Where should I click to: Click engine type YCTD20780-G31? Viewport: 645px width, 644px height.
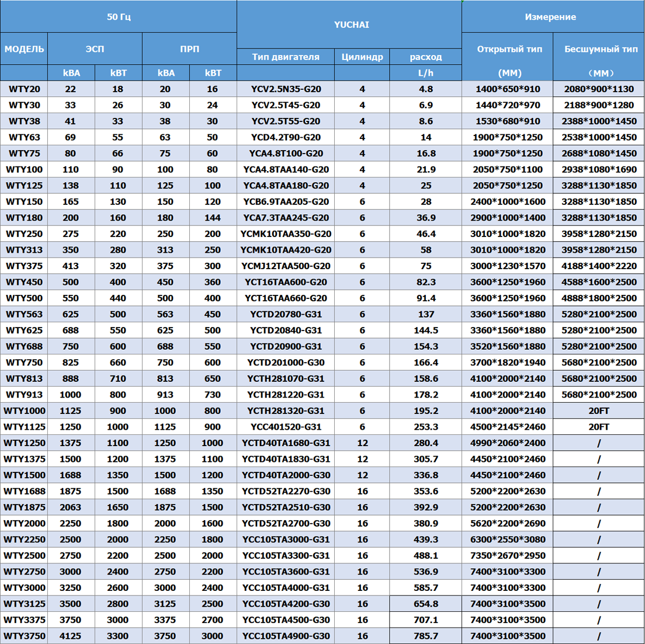click(x=286, y=314)
